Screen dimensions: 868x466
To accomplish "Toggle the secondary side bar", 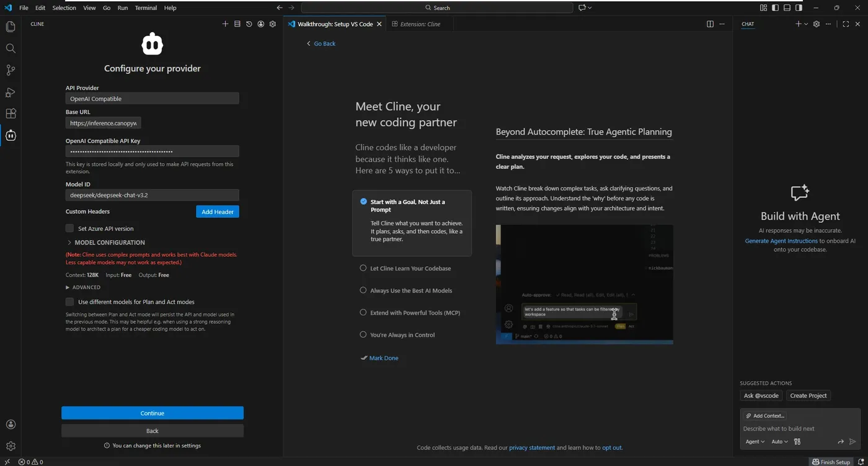I will (799, 8).
